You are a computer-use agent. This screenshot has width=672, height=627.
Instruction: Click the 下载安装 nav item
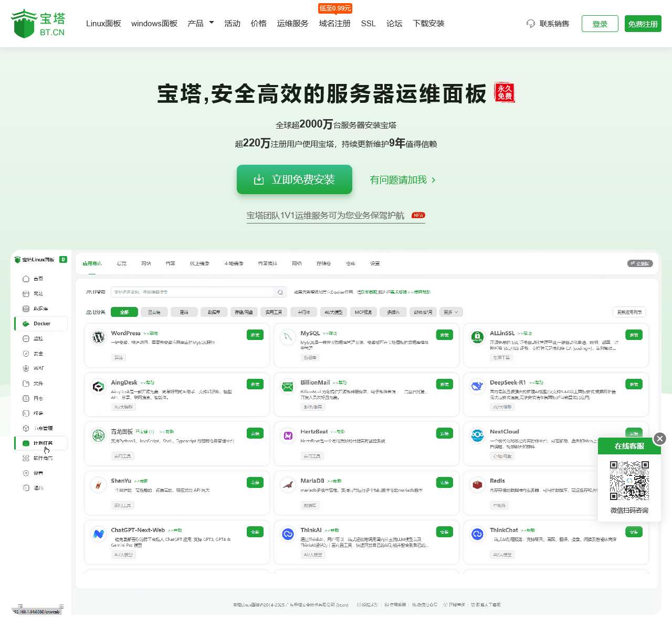428,24
